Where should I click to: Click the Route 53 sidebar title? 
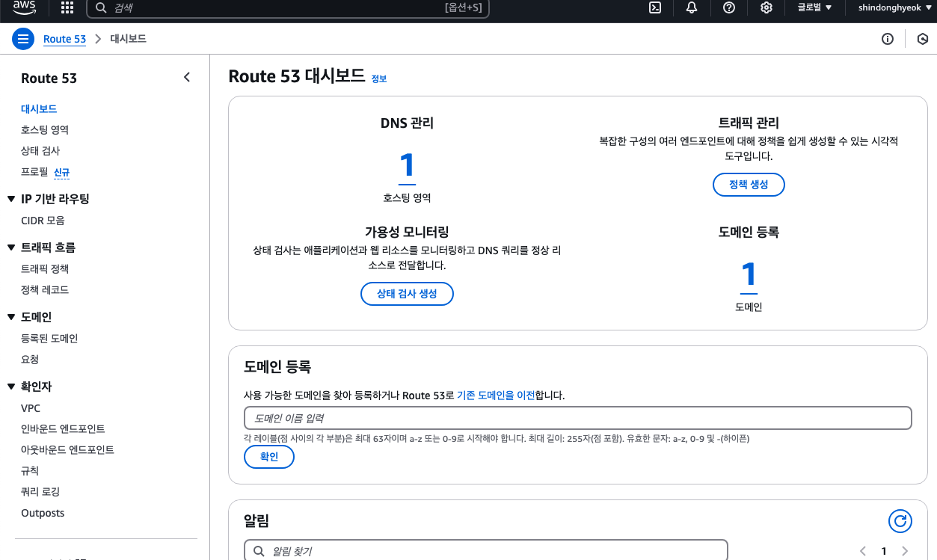tap(49, 79)
